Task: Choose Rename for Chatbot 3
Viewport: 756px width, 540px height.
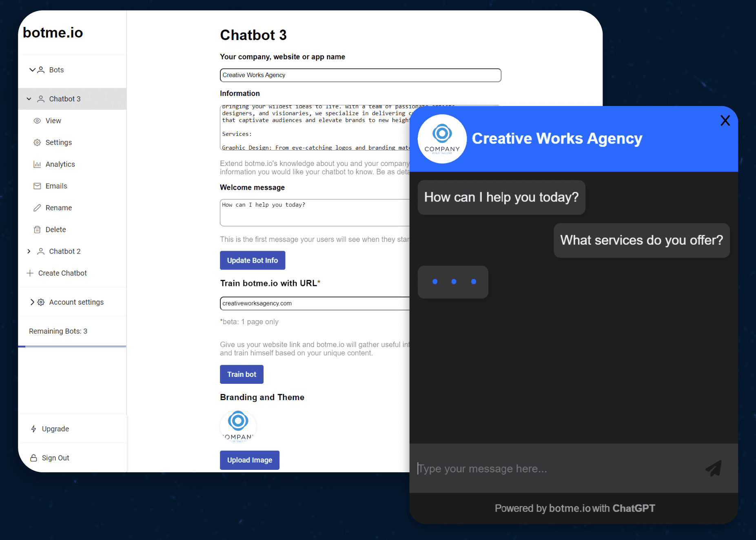Action: [x=59, y=208]
